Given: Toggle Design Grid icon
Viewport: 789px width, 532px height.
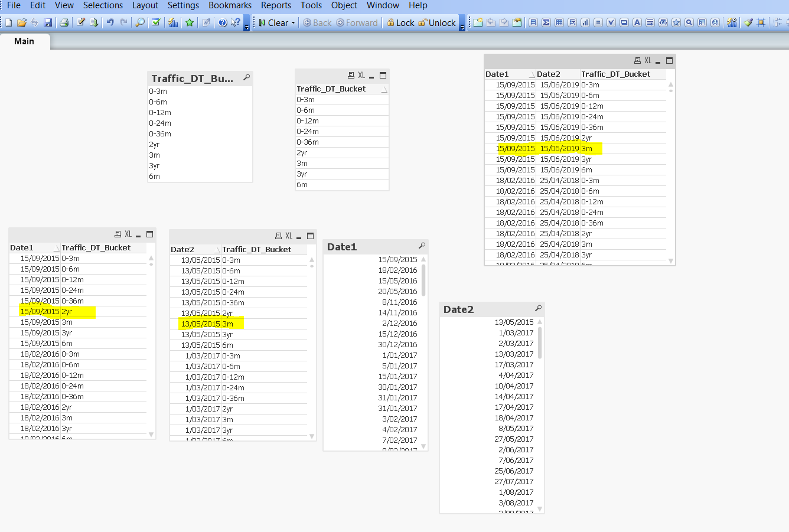Looking at the screenshot, I should [x=761, y=22].
